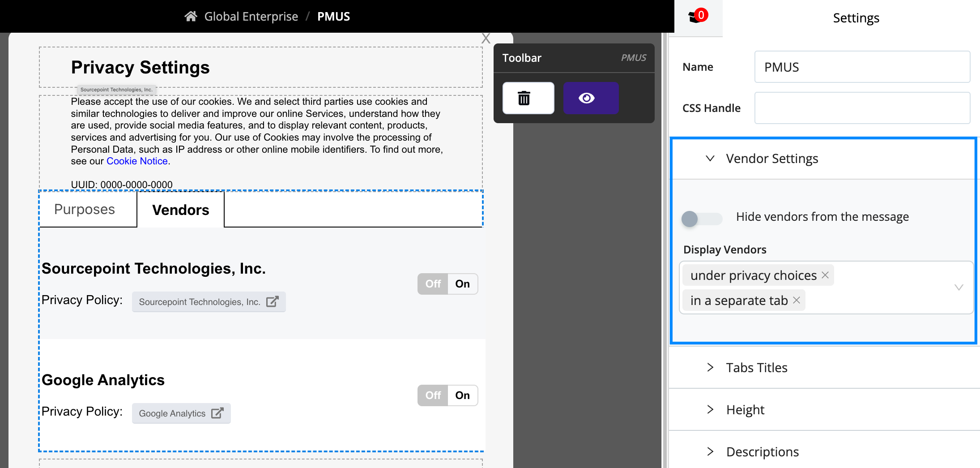Click the Sourcepoint Technologies, Inc. vendor heading
Viewport: 980px width, 468px height.
[x=153, y=268]
